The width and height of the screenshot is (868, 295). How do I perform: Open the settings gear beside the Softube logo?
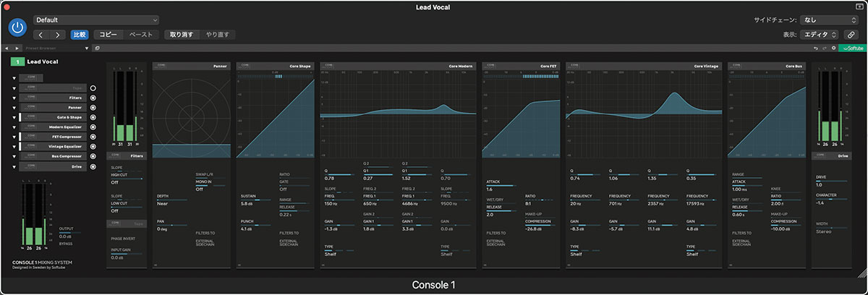833,48
